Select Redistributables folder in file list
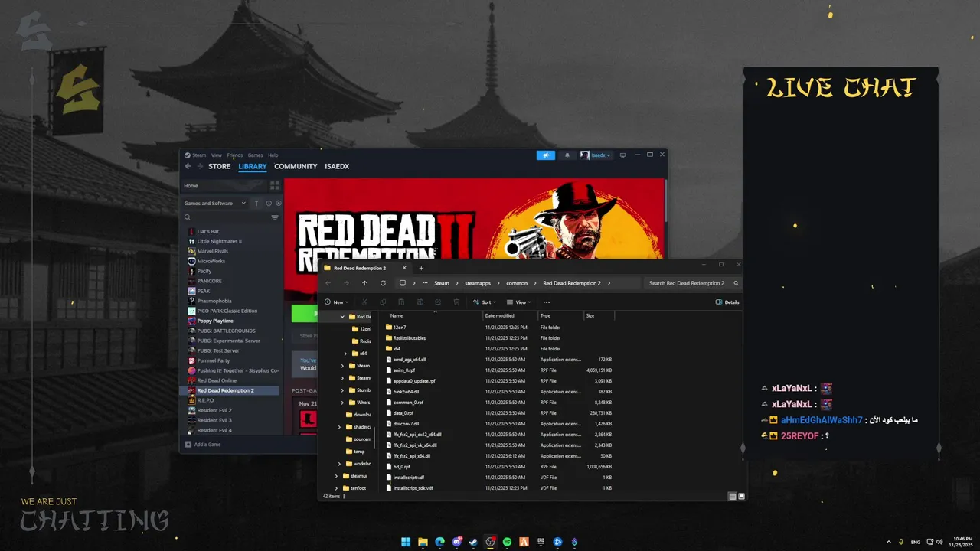Viewport: 980px width, 551px height. 410,337
